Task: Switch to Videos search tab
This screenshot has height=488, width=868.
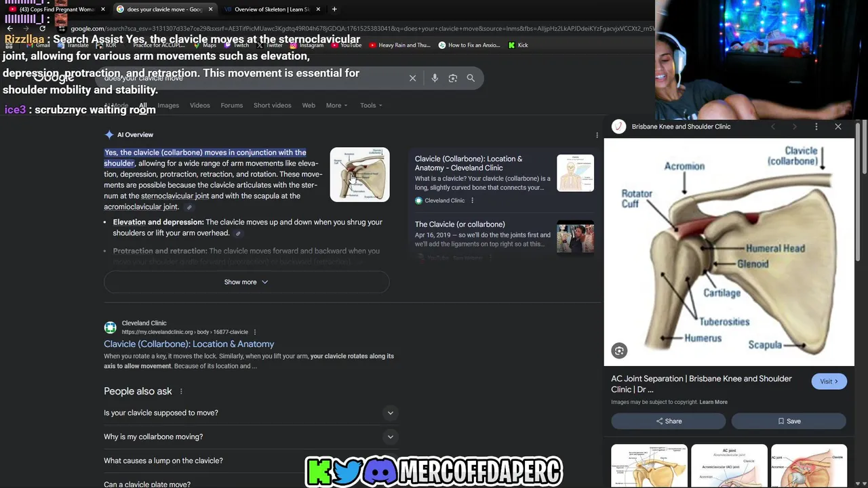Action: tap(200, 105)
